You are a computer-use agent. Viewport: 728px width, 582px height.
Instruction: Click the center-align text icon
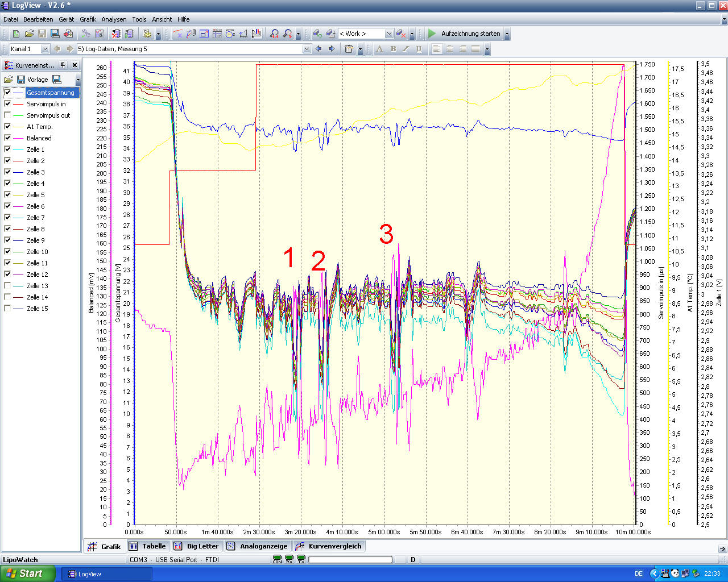(x=450, y=49)
